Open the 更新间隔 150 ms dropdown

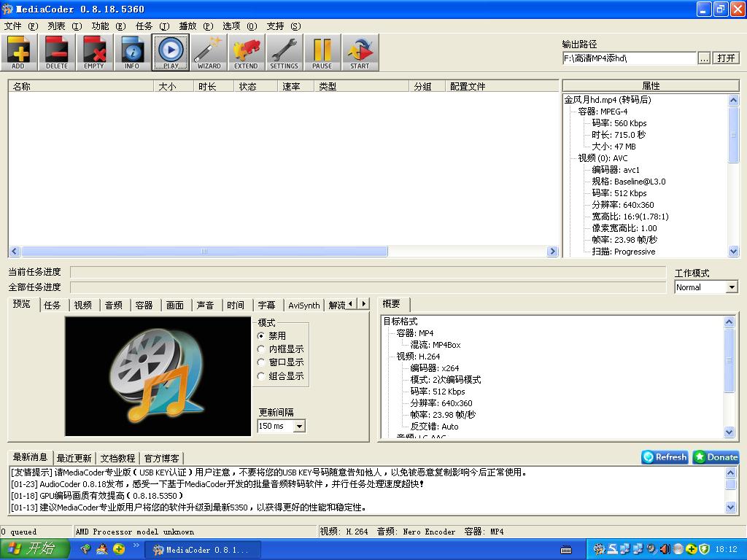click(299, 426)
